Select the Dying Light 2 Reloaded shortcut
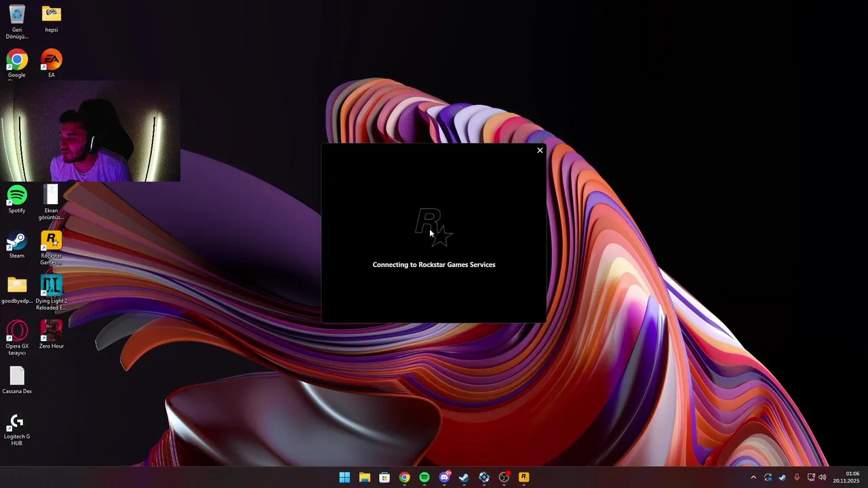The image size is (868, 488). pos(52,293)
